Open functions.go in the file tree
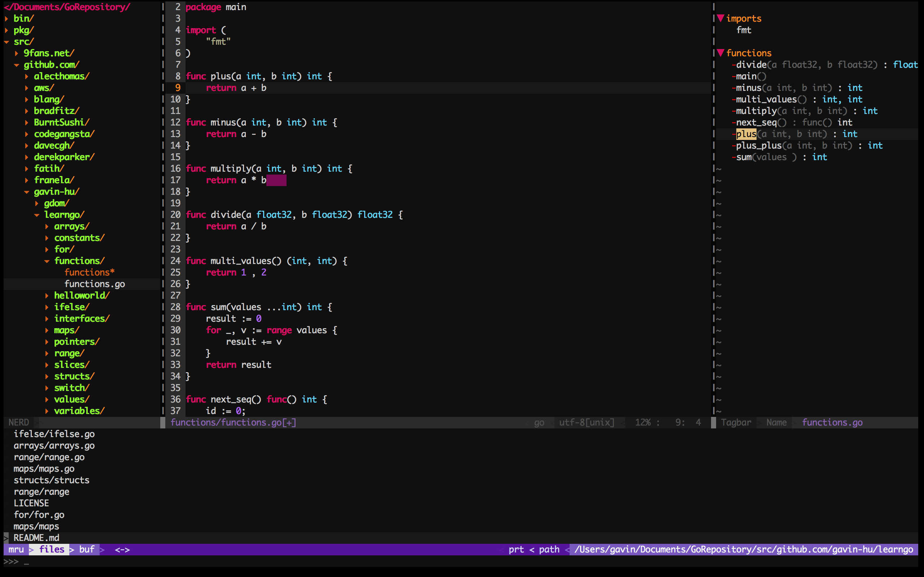924x577 pixels. (x=94, y=284)
